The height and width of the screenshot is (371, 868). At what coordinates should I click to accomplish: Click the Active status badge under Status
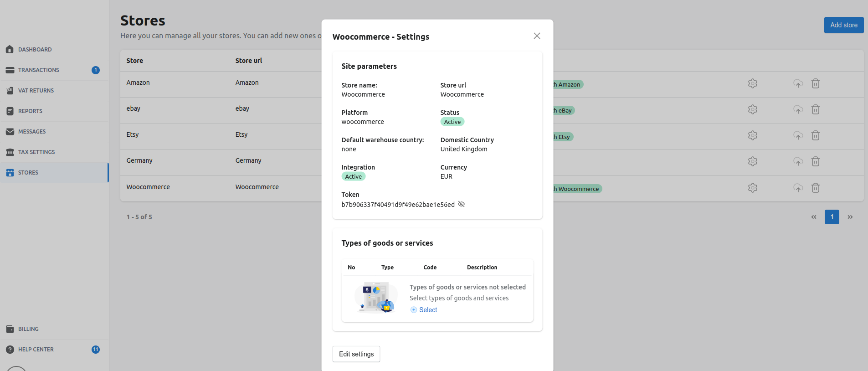click(452, 122)
